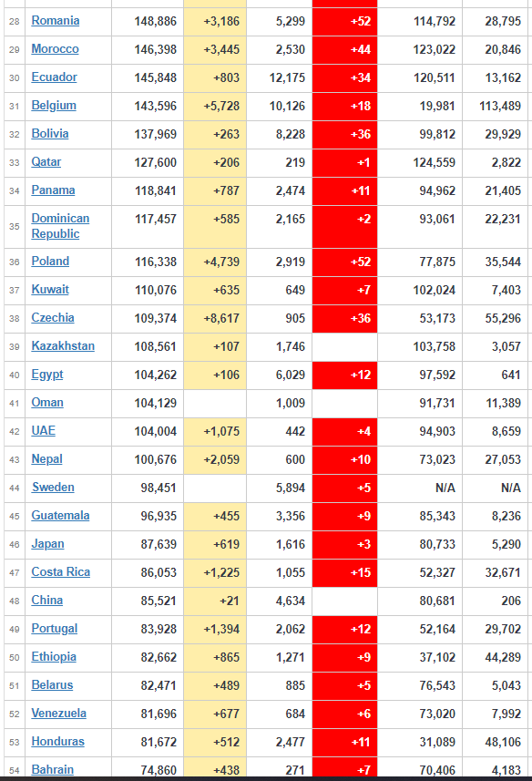This screenshot has width=532, height=781.
Task: Open the Morocco country link
Action: [x=55, y=49]
